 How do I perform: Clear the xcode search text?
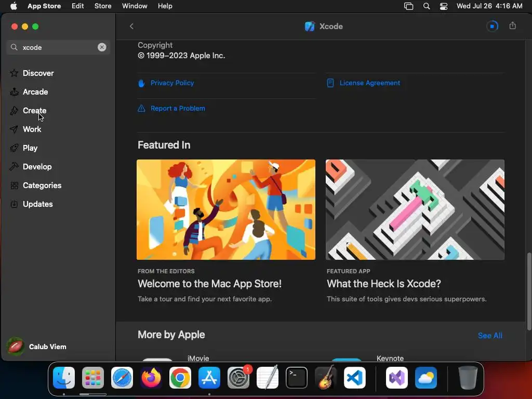tap(102, 47)
